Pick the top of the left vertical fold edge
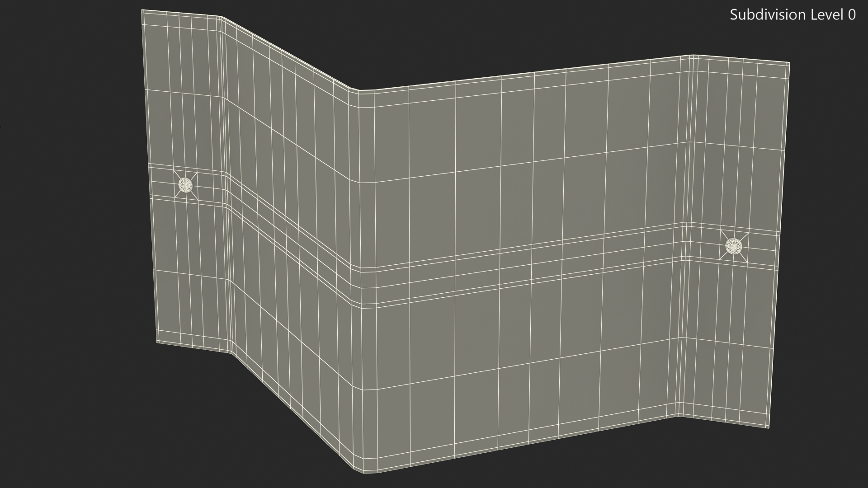 coord(222,18)
